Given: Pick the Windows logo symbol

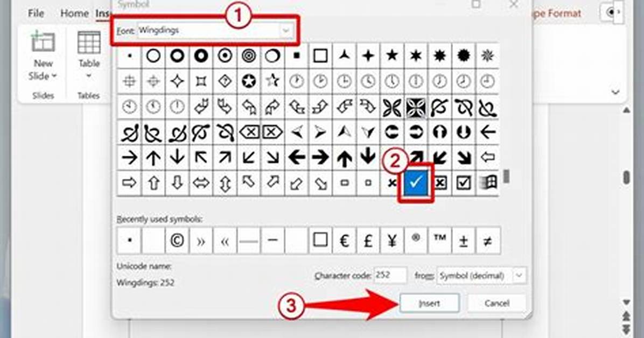Looking at the screenshot, I should pos(487,183).
